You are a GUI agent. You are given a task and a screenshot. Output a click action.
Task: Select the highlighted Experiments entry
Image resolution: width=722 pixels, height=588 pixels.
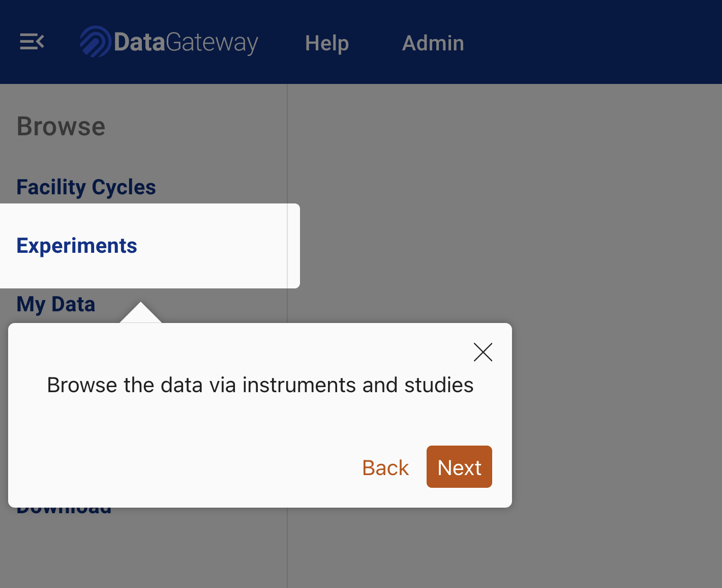(77, 246)
